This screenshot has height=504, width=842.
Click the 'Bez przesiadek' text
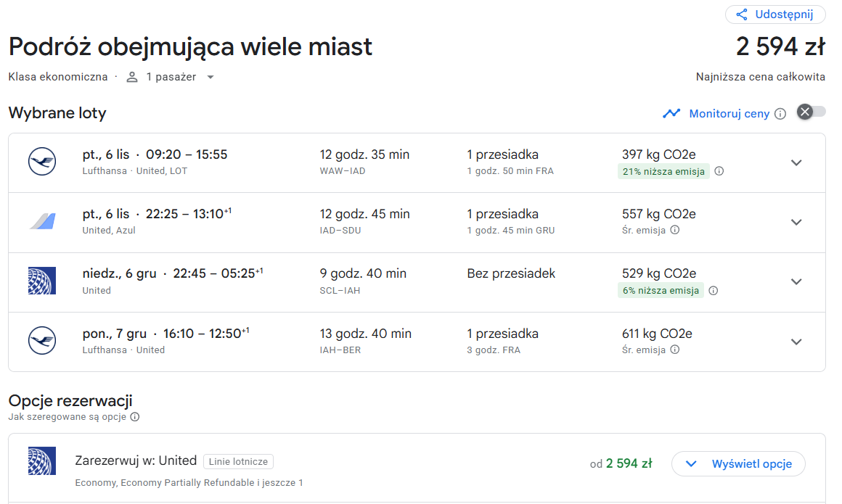[x=511, y=273]
